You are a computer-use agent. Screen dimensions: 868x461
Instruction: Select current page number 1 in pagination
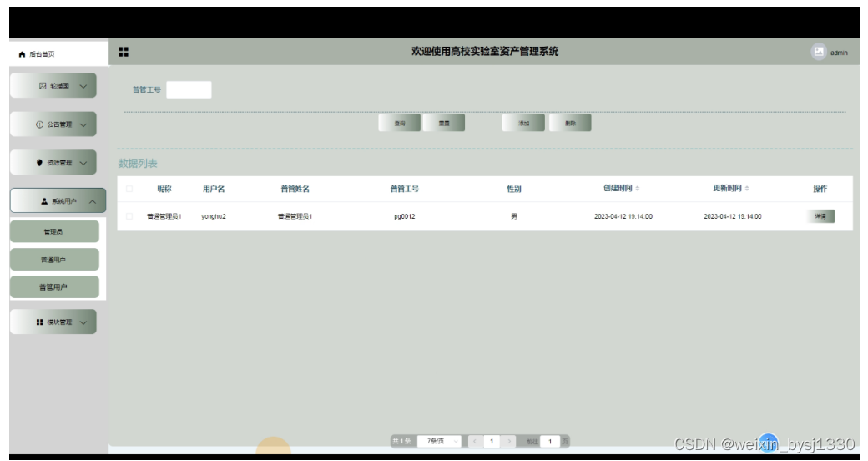(x=492, y=442)
